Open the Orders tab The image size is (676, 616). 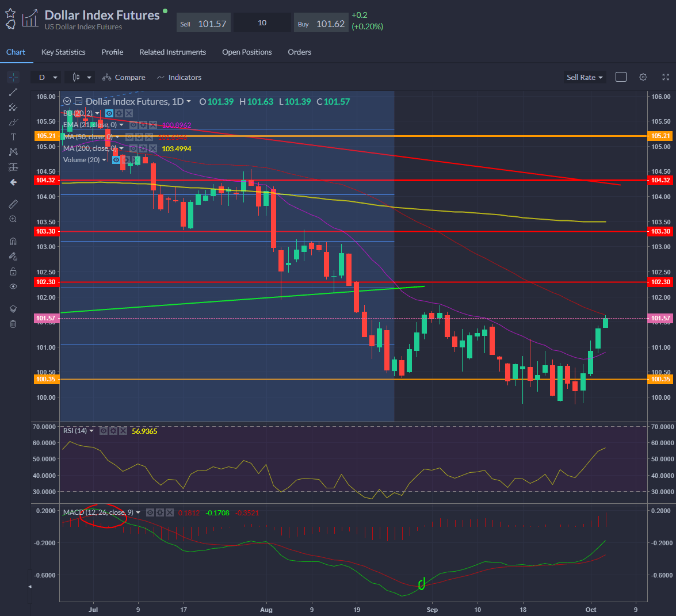[x=300, y=52]
